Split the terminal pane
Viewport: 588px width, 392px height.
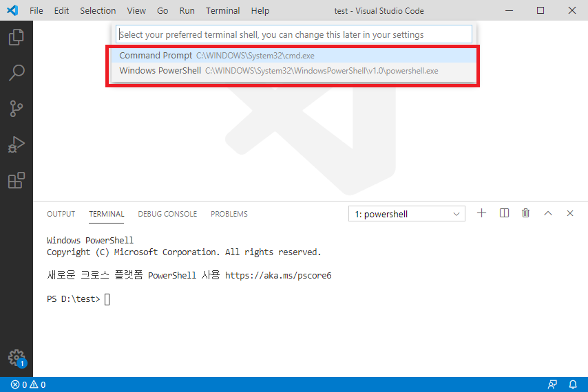504,213
